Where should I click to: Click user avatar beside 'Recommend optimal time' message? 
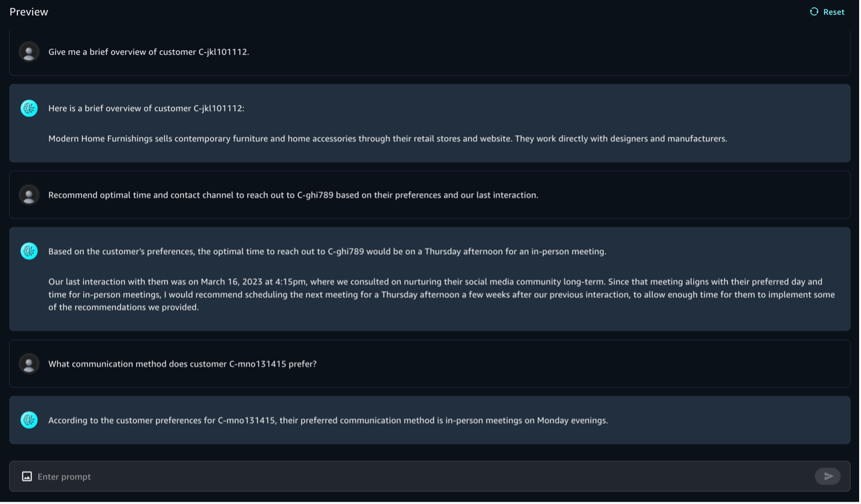coord(29,195)
